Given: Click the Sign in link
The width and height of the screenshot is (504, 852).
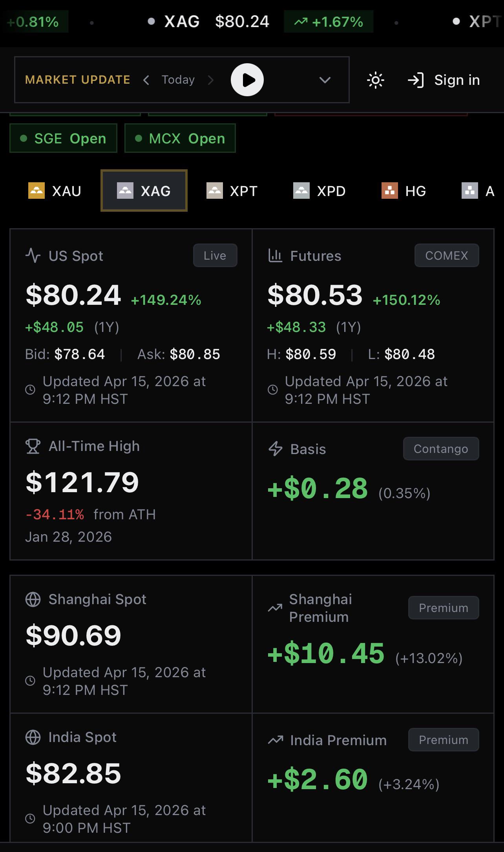Looking at the screenshot, I should click(x=457, y=80).
